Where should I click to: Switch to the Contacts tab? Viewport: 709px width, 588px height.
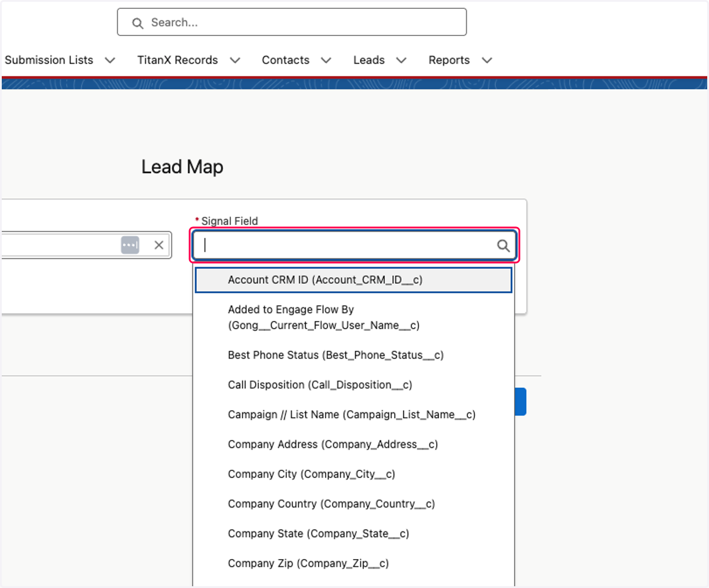click(x=285, y=60)
